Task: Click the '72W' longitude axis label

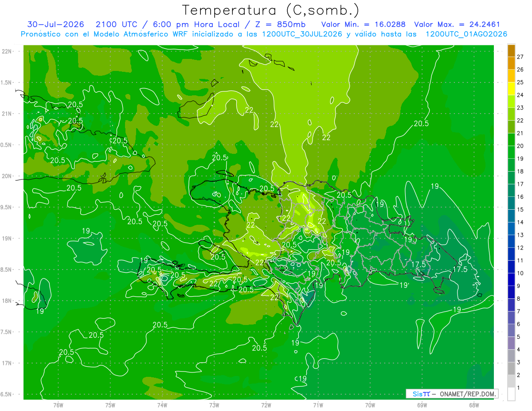Action: coord(266,405)
